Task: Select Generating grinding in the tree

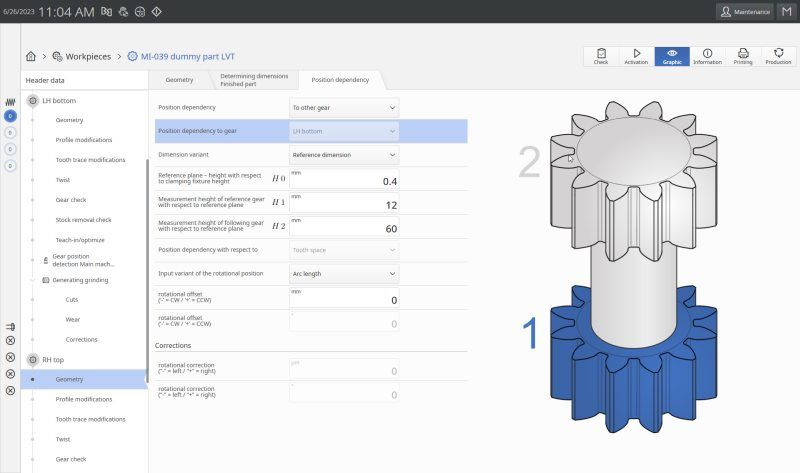Action: click(x=80, y=280)
